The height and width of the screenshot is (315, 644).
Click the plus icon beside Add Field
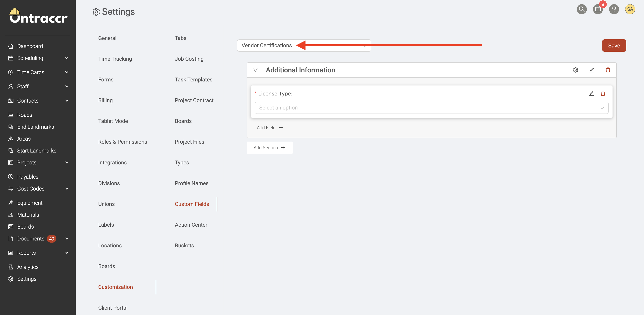coord(281,128)
